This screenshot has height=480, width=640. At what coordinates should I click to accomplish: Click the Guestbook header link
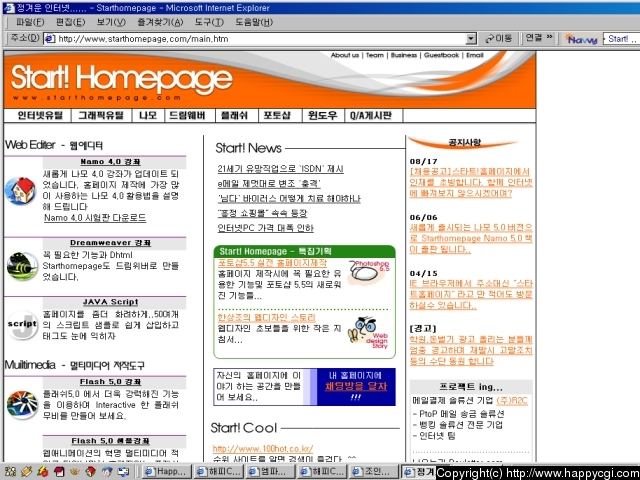[441, 55]
